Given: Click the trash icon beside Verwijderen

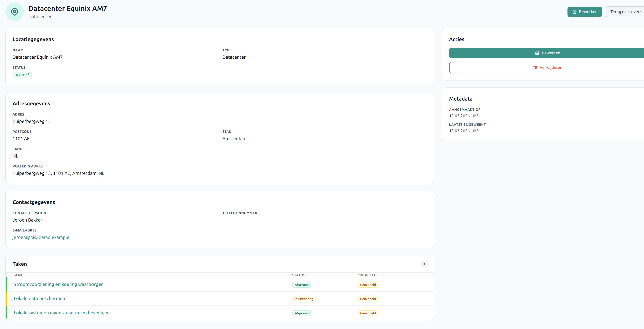Looking at the screenshot, I should (x=535, y=68).
